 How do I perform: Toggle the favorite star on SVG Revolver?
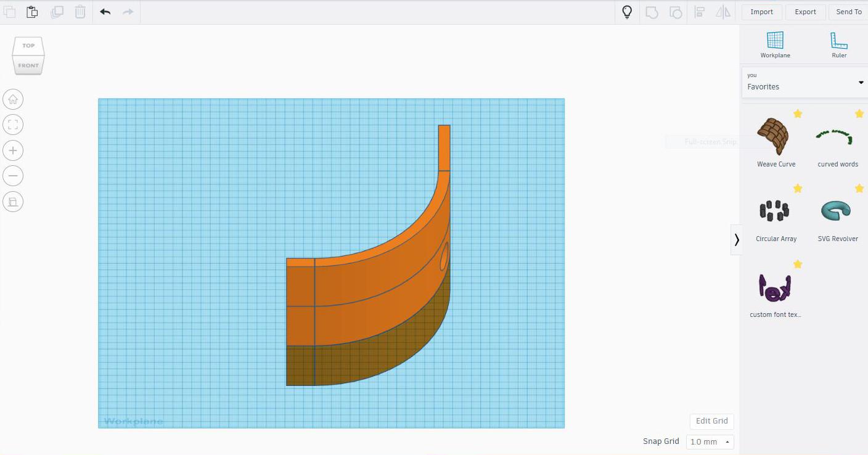click(x=859, y=188)
